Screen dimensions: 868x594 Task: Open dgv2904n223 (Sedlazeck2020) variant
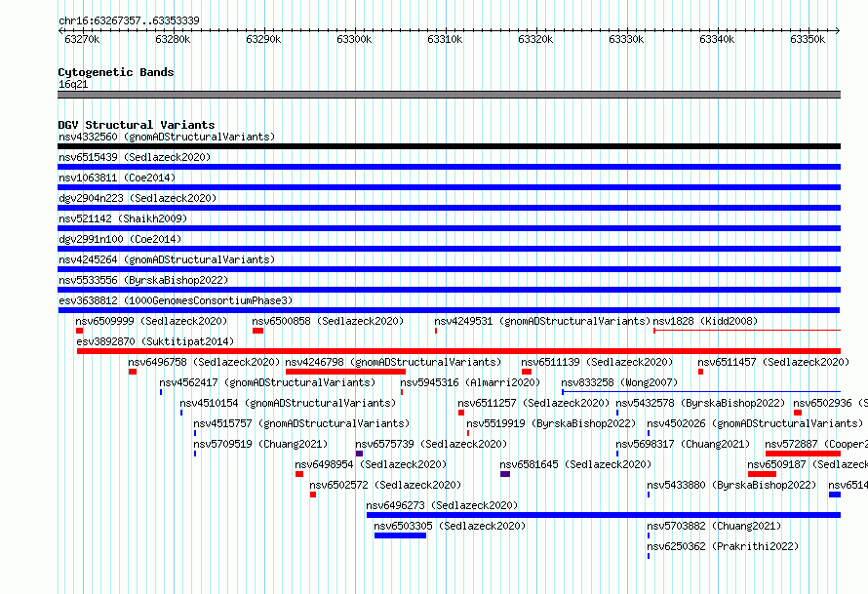[138, 198]
